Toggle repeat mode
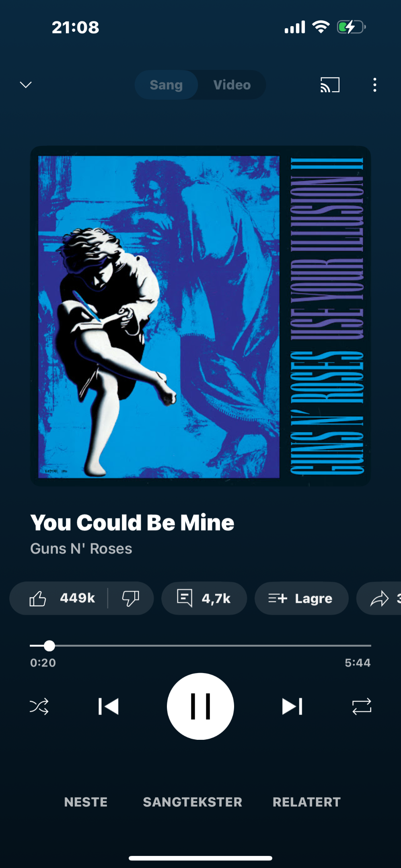The image size is (401, 868). [362, 706]
